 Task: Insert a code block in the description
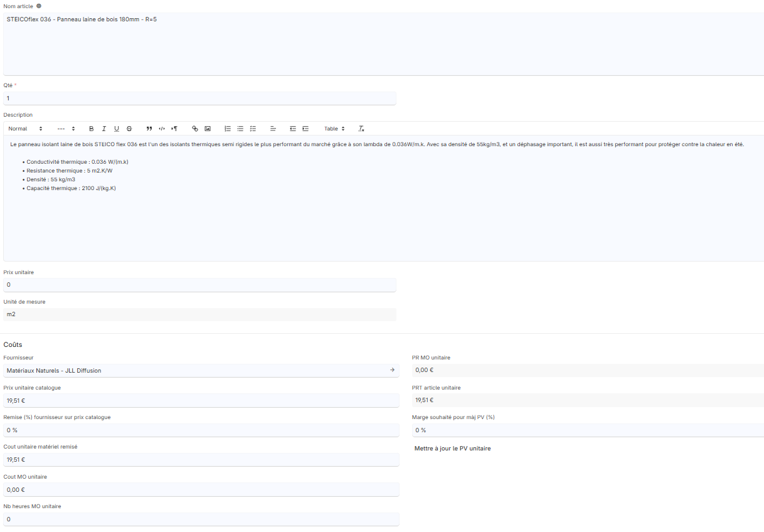pos(162,129)
